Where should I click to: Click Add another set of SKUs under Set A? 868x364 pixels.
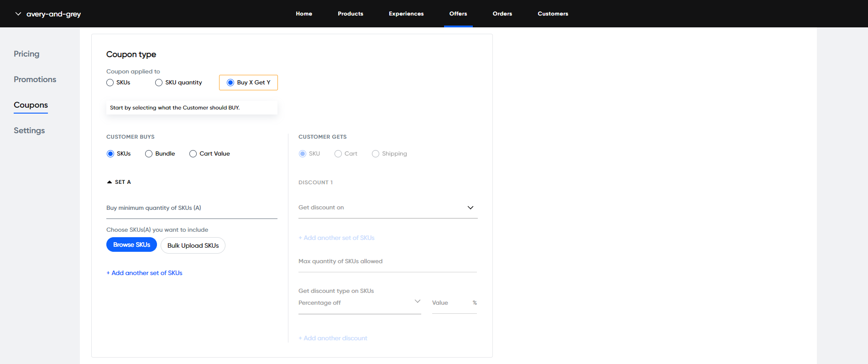coord(144,273)
